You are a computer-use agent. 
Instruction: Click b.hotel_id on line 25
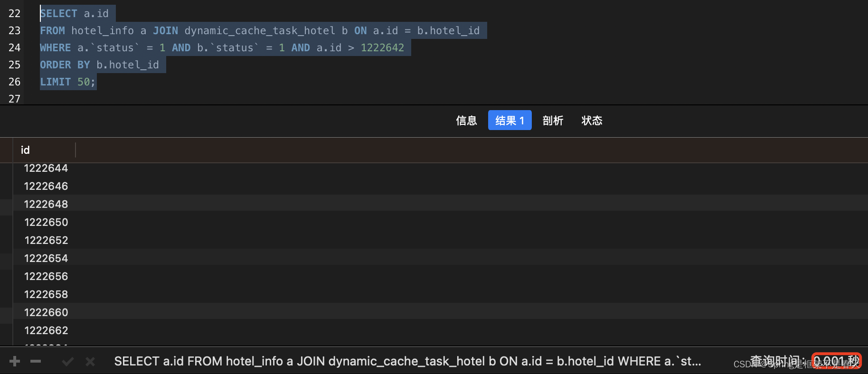(x=128, y=65)
